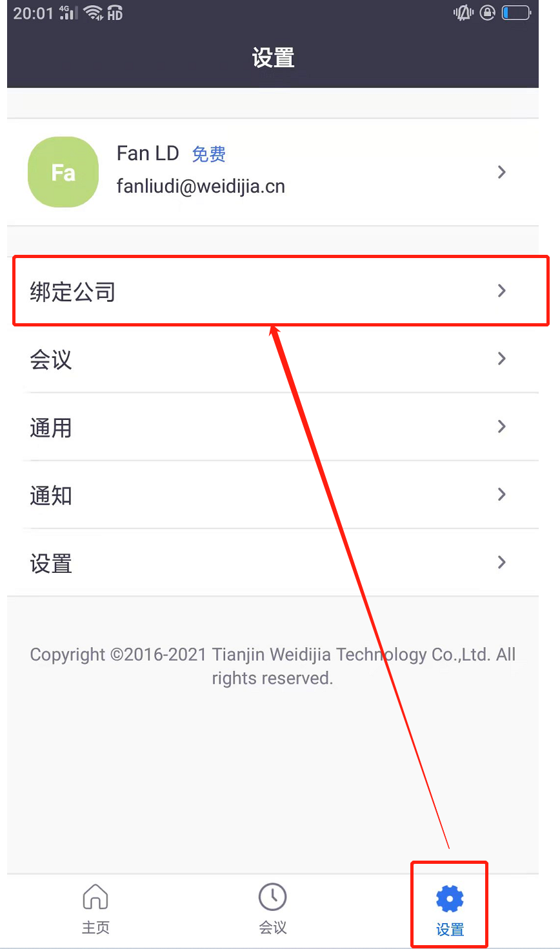Viewport: 560px width, 949px height.
Task: Open the 通用 general settings entry
Action: point(273,426)
